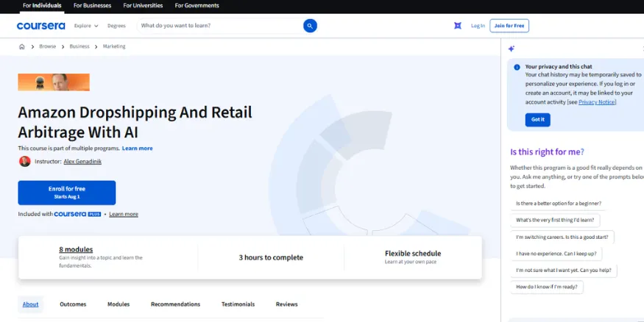Open the Coursera Coach sparkle icon in header
Screen dimensions: 644x322
point(458,26)
